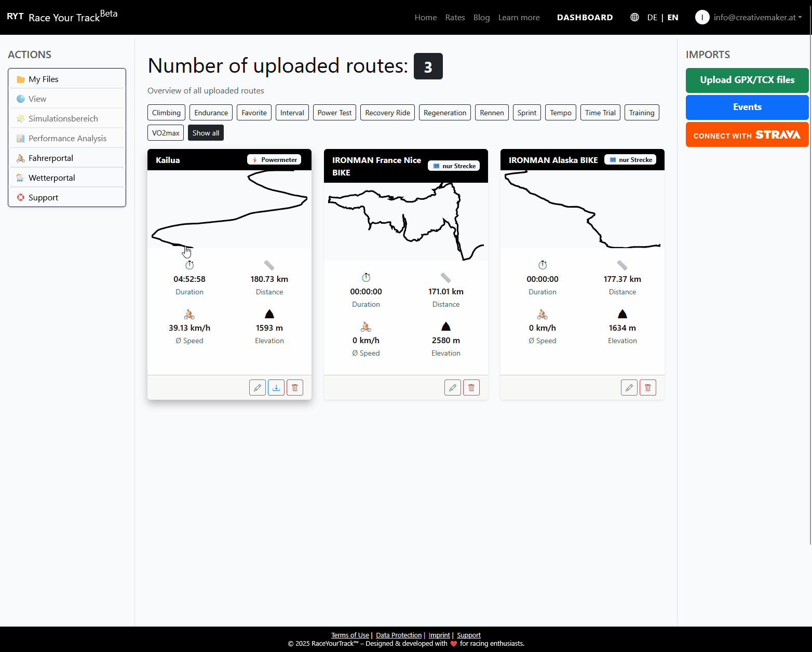Connect the account with Strava
Screen dimensions: 812x652
coord(747,134)
